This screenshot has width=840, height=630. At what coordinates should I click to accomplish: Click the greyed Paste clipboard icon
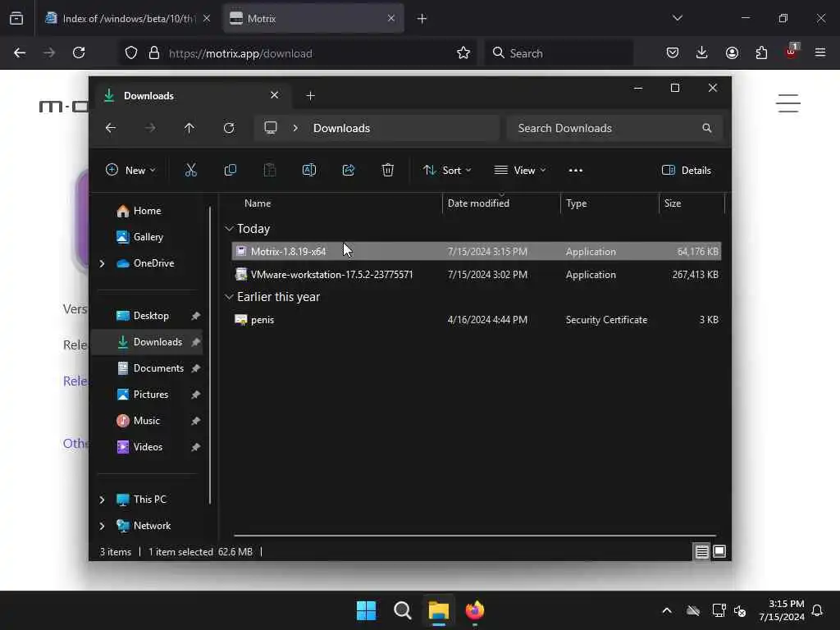tap(269, 171)
